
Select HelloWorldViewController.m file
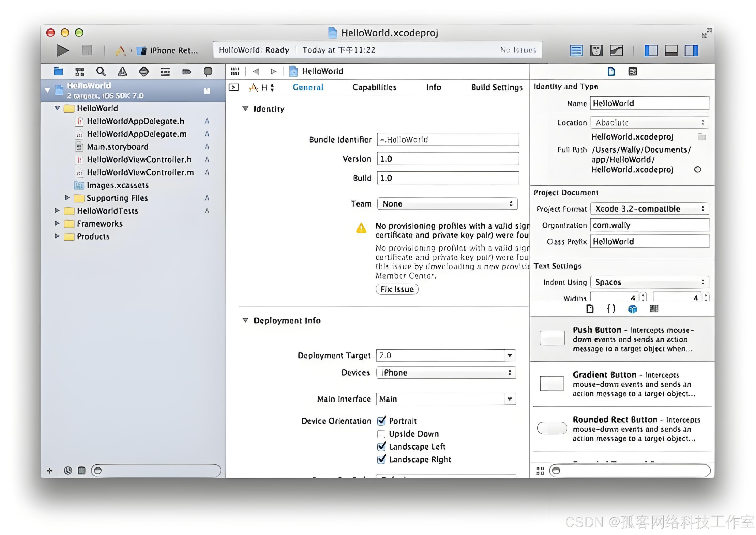tap(140, 172)
